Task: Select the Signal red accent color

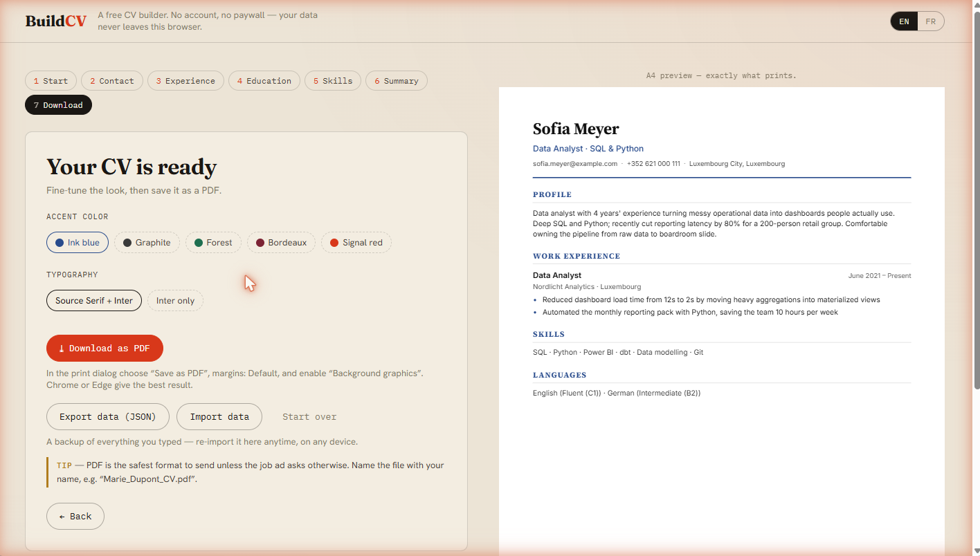Action: pos(356,243)
